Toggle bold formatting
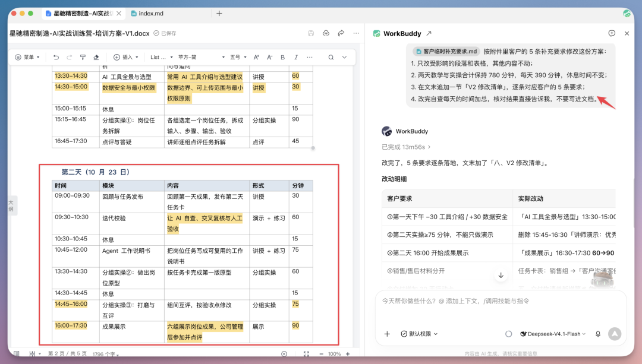 pos(282,57)
